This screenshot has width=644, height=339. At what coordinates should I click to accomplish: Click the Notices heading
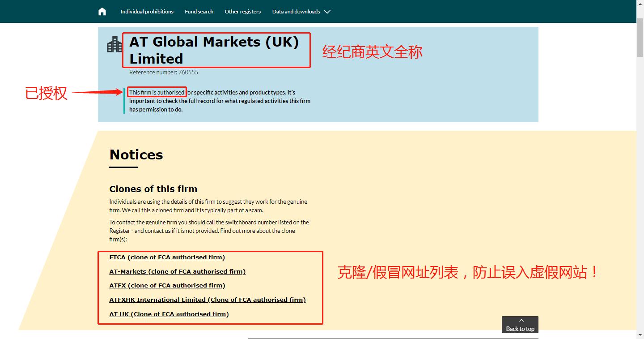point(136,154)
